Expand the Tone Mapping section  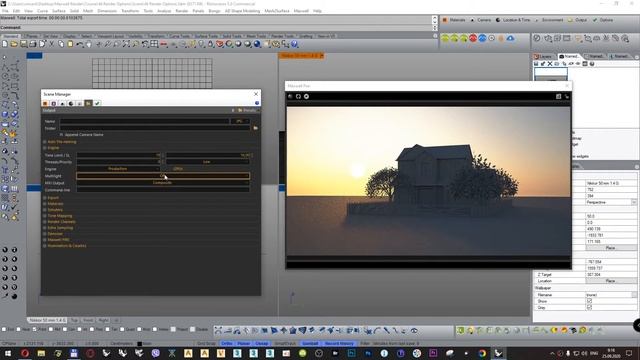(44, 216)
